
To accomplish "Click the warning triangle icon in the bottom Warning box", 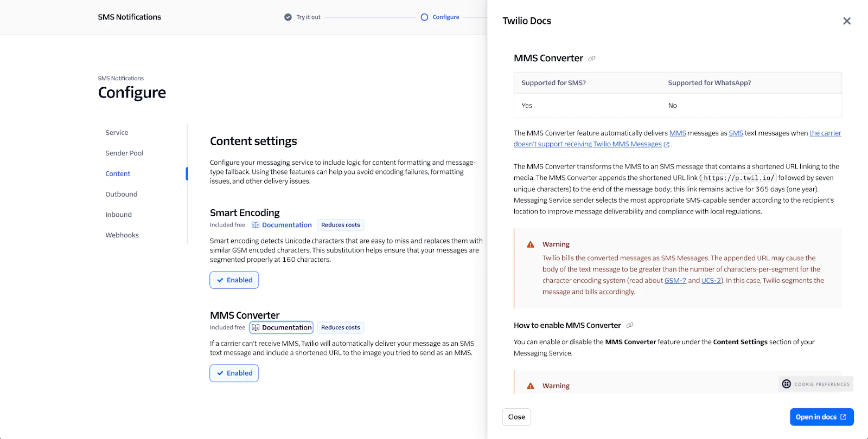I will pyautogui.click(x=531, y=386).
